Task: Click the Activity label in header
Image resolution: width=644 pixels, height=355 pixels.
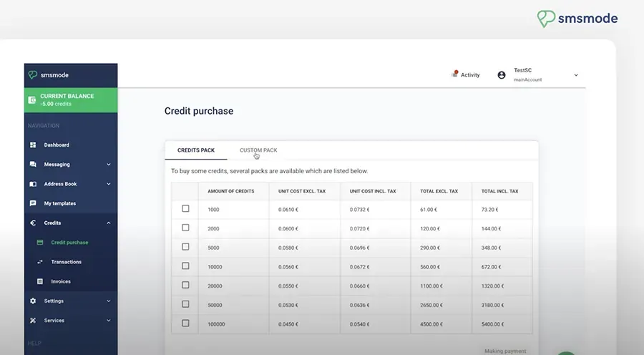Action: (470, 74)
